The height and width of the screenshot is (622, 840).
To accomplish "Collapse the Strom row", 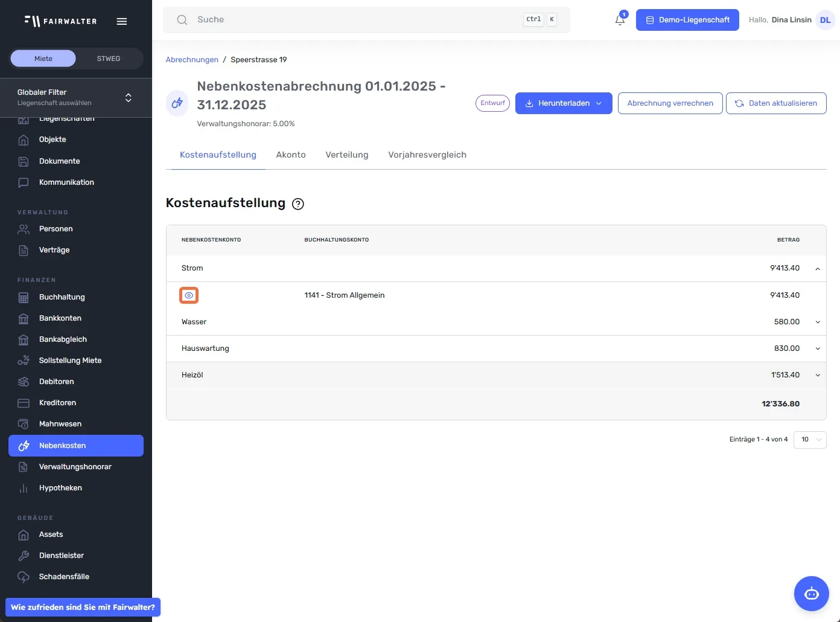I will point(818,269).
